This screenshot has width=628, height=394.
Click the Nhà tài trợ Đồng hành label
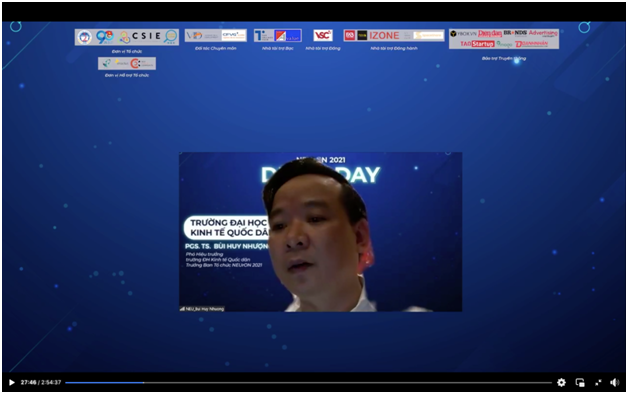click(394, 48)
